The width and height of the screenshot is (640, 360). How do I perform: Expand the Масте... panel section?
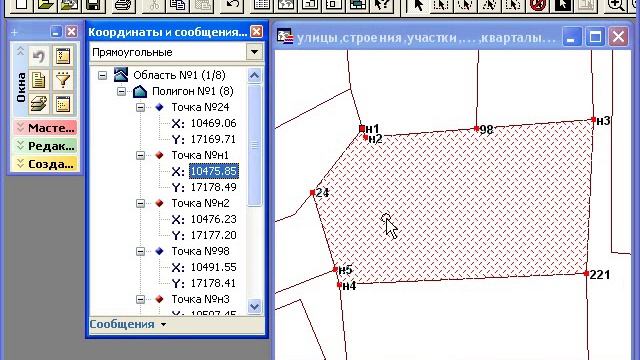(46, 128)
